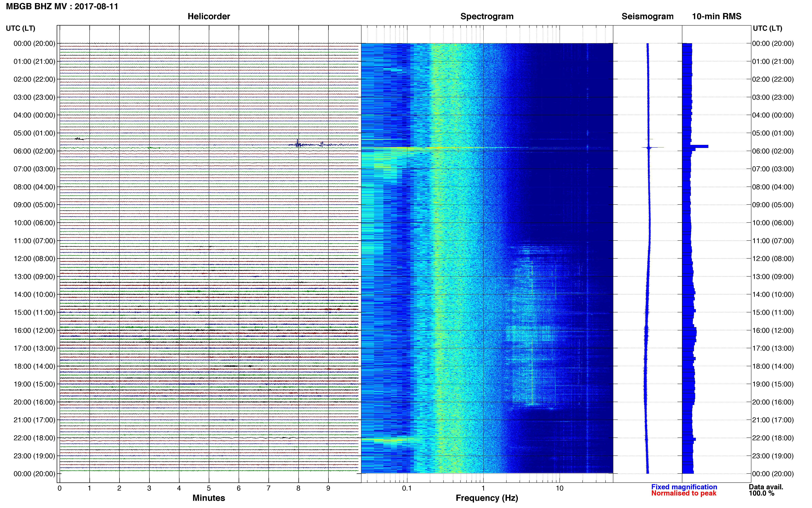
Task: Click frequency tick label '1' on spectrogram axis
Action: coord(483,488)
